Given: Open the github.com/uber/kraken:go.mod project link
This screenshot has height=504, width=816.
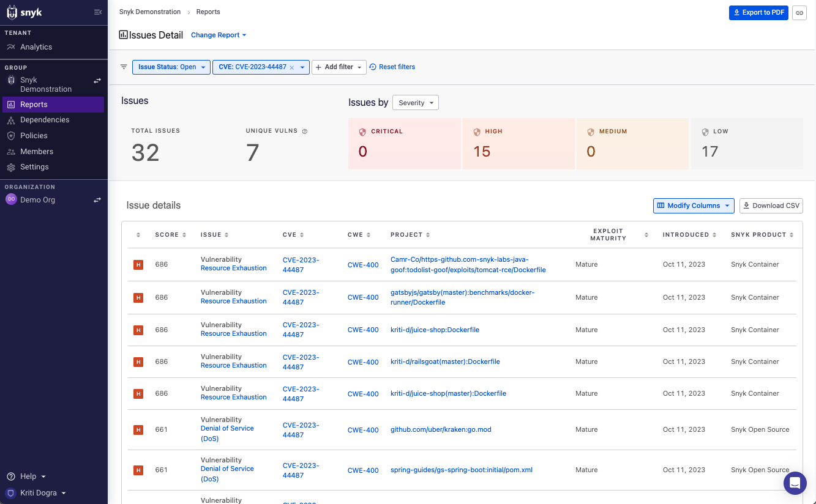Looking at the screenshot, I should [441, 430].
